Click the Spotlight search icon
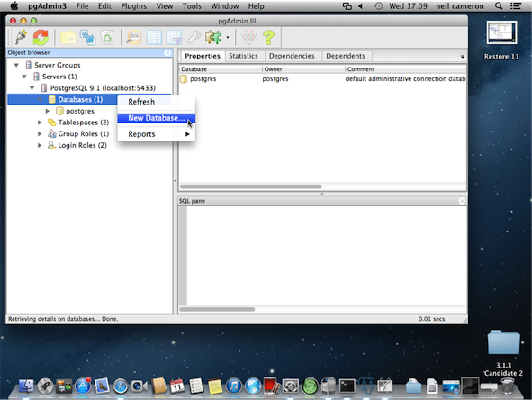Image resolution: width=532 pixels, height=400 pixels. click(499, 5)
